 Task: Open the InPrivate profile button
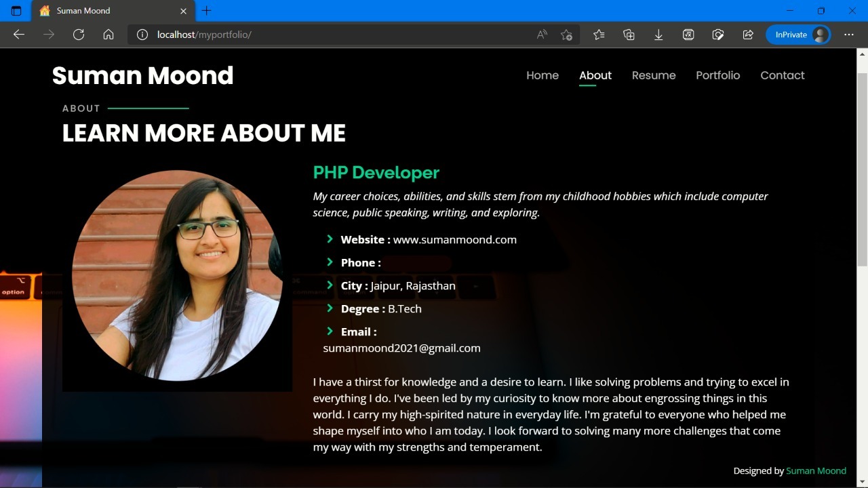point(798,35)
